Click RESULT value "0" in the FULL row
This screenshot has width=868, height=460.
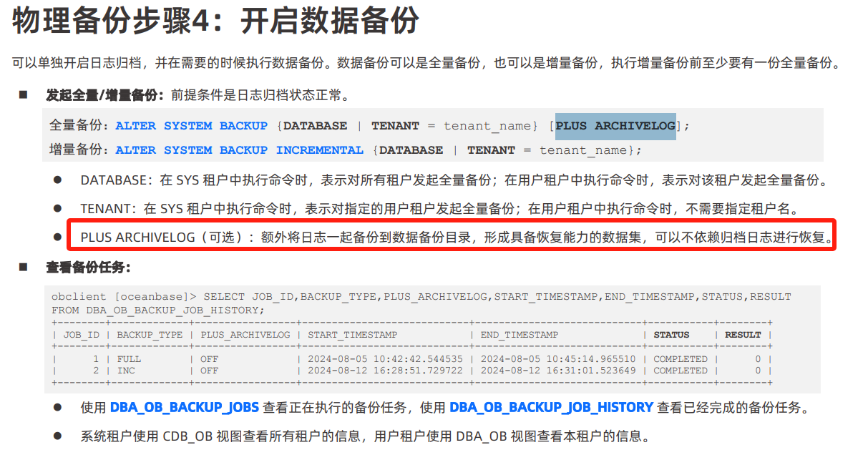point(758,359)
